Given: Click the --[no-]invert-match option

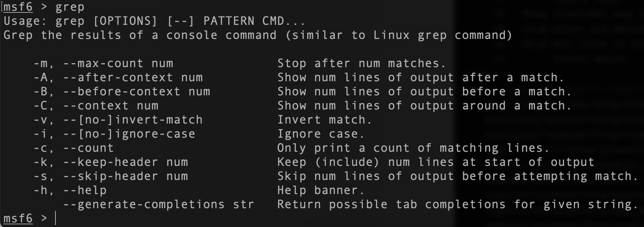Looking at the screenshot, I should tap(133, 120).
